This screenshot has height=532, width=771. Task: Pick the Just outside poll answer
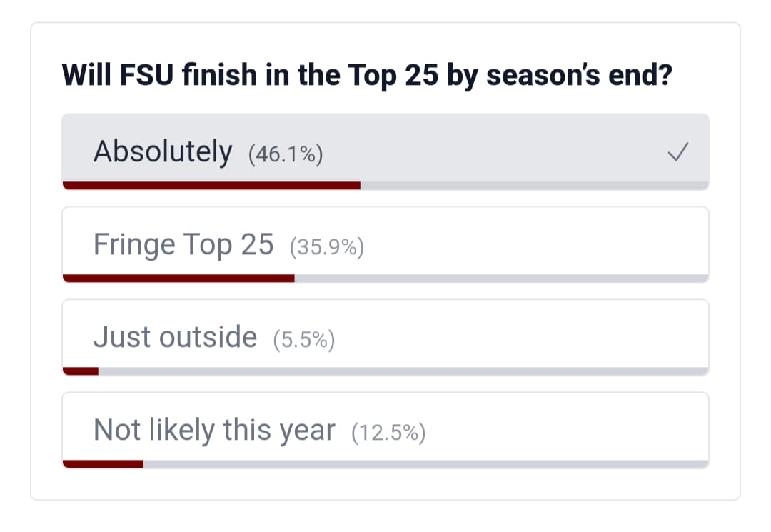click(385, 337)
